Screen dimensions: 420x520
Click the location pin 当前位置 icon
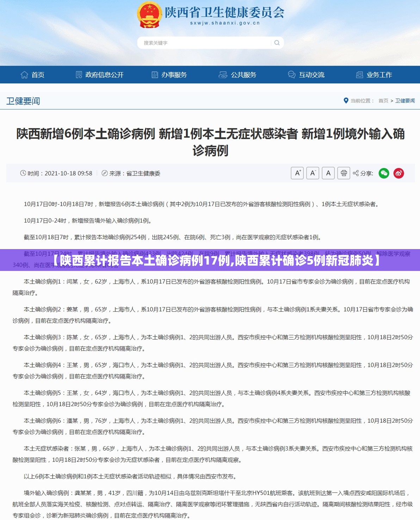pos(346,100)
